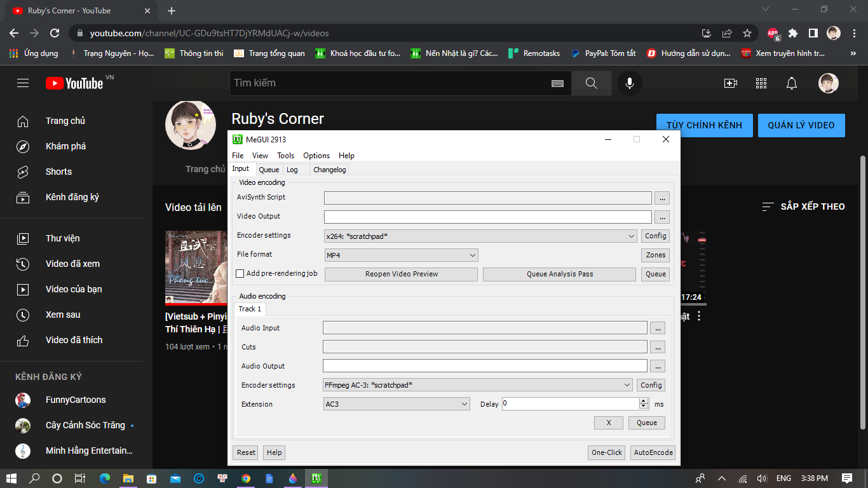868x488 pixels.
Task: Click the Queue Analysis Pass button
Action: click(x=559, y=274)
